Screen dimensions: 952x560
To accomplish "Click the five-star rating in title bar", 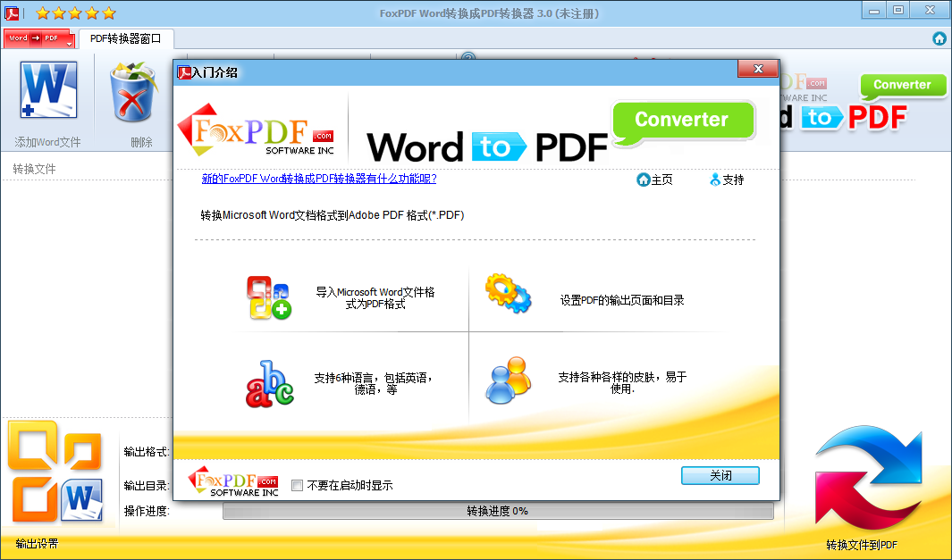I will tap(75, 13).
